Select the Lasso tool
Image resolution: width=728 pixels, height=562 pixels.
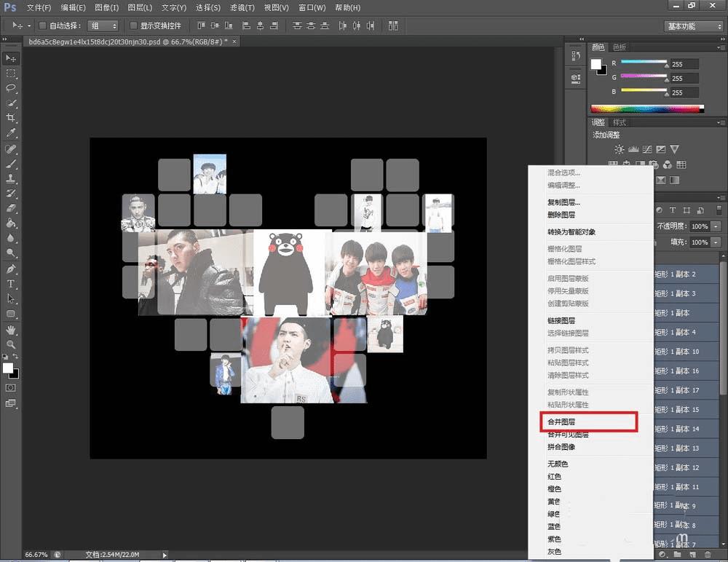[11, 88]
